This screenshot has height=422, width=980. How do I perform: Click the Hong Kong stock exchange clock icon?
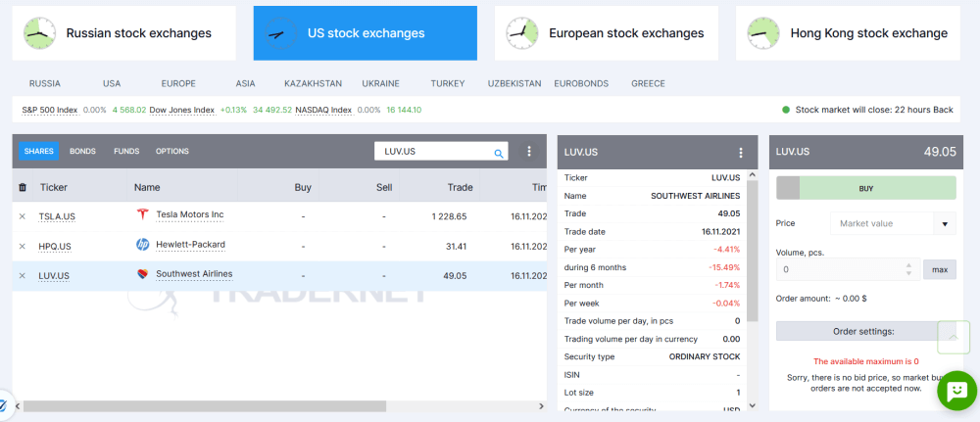click(x=763, y=33)
